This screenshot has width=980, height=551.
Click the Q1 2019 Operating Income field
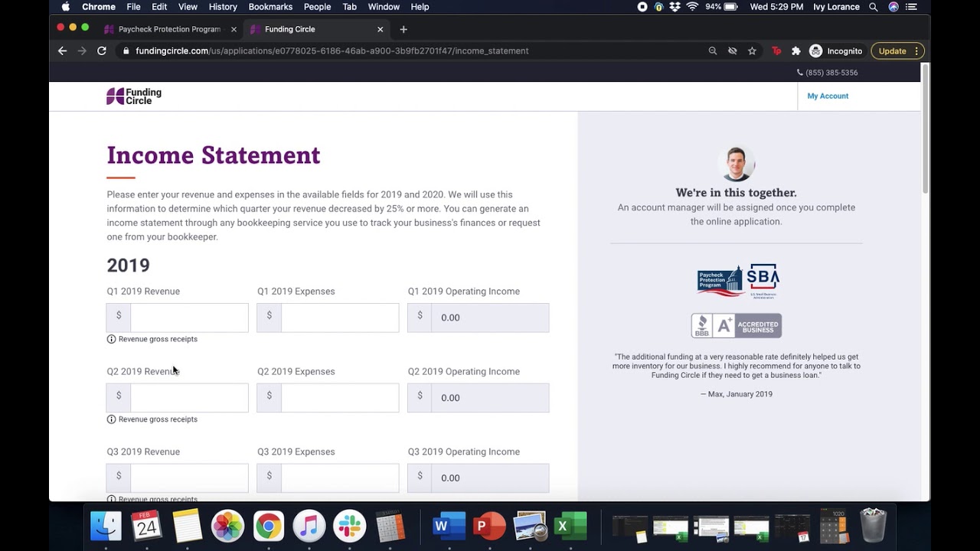pos(490,318)
